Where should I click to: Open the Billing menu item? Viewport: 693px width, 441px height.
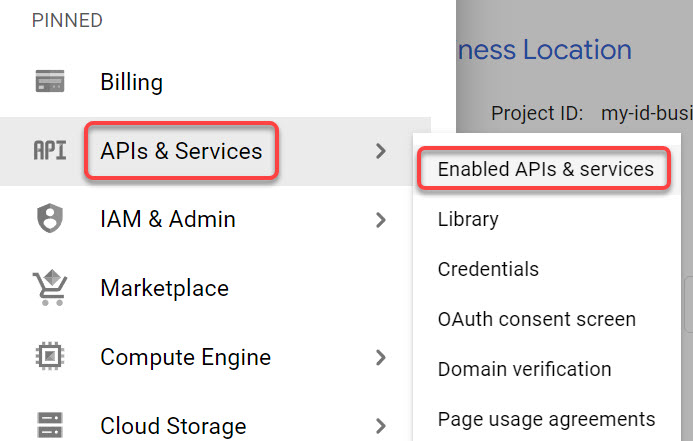131,81
